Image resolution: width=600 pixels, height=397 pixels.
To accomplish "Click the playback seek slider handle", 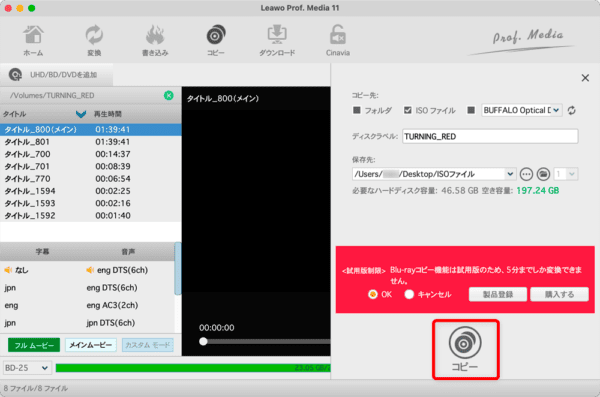I will [x=203, y=341].
